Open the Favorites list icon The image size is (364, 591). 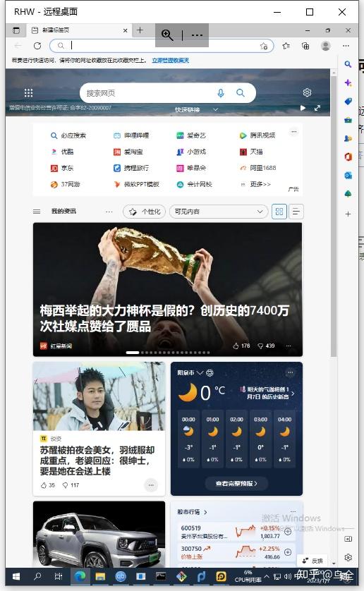click(x=286, y=46)
